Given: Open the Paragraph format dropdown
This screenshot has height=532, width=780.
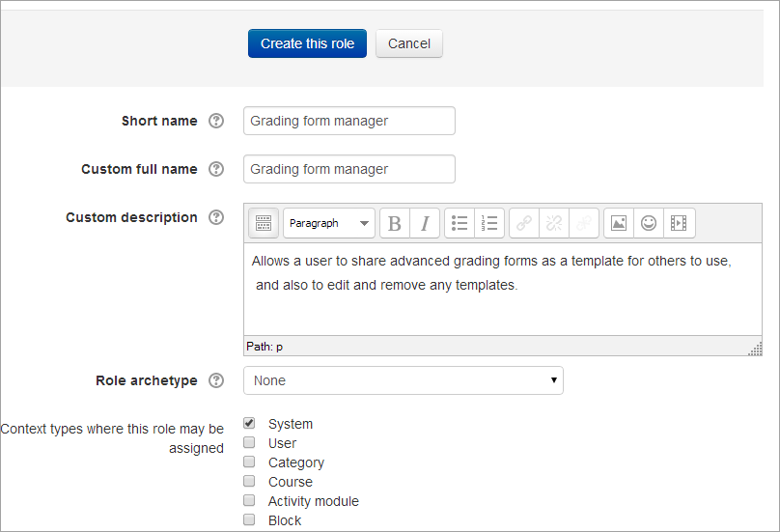Looking at the screenshot, I should click(x=328, y=223).
